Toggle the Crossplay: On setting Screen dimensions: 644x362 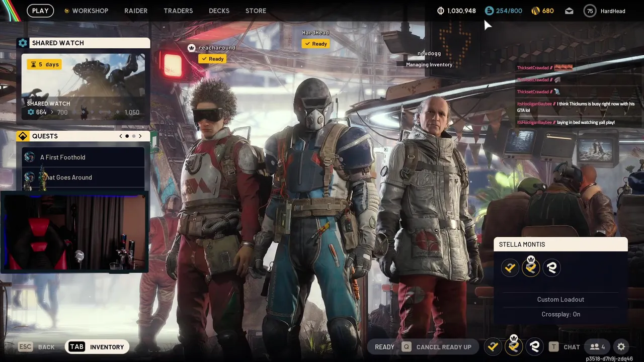click(x=560, y=314)
